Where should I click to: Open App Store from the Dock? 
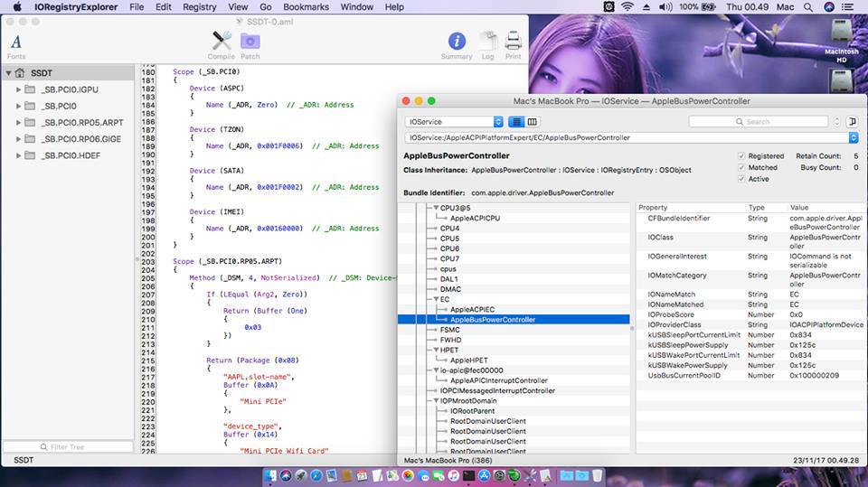pos(484,475)
